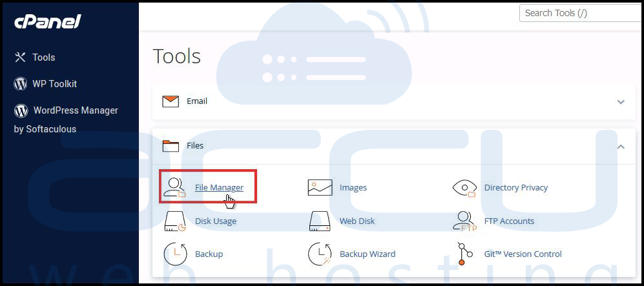
Task: Click the Directory Privacy eye icon
Action: [464, 187]
